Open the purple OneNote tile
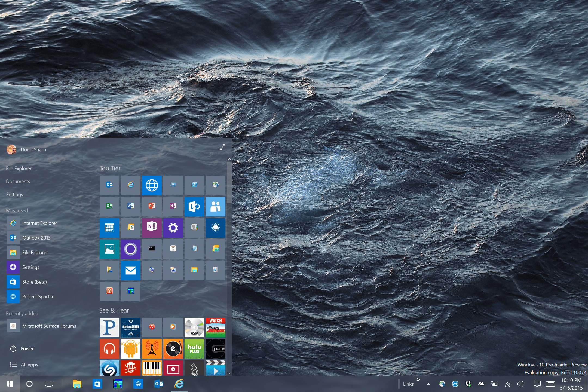Screen dimensions: 588x392 [x=152, y=228]
